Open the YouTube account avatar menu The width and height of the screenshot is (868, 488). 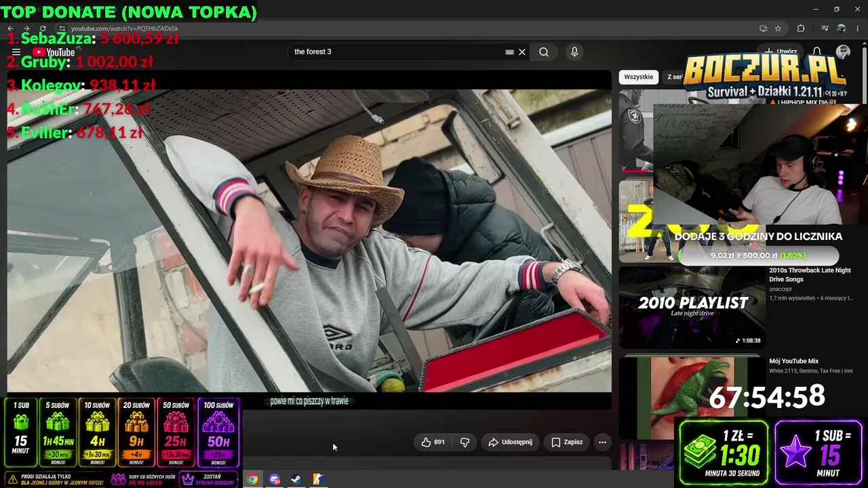tap(843, 52)
